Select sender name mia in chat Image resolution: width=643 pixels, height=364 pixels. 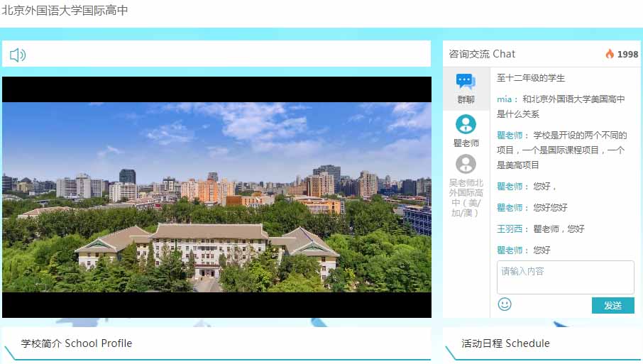(504, 99)
